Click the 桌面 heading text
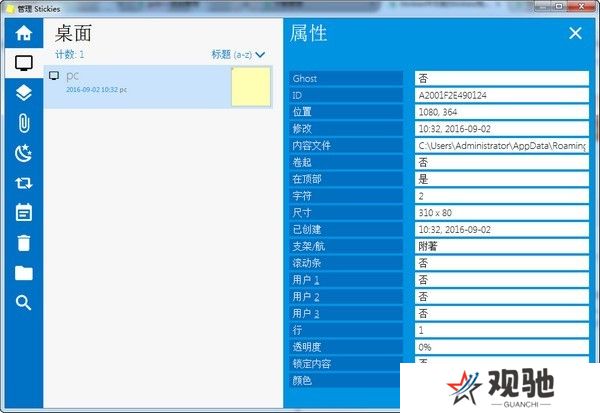The width and height of the screenshot is (600, 413). 73,34
